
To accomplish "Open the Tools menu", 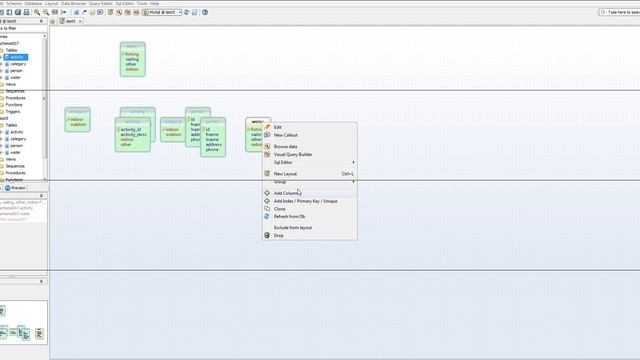I will tap(142, 3).
